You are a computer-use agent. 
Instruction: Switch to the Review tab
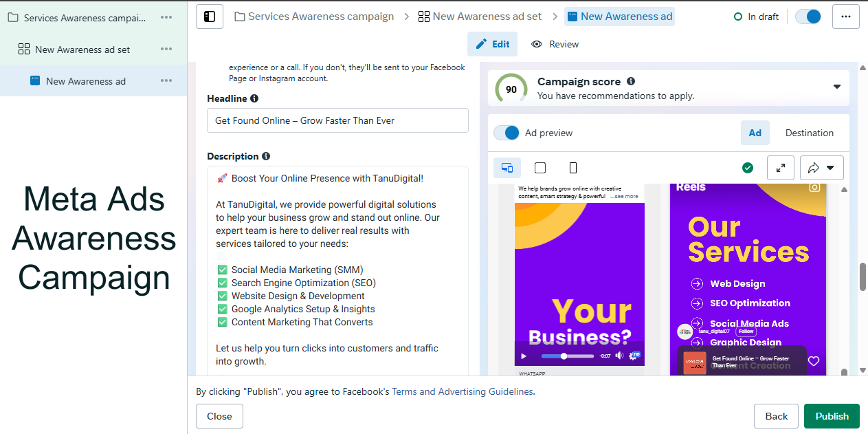click(555, 44)
